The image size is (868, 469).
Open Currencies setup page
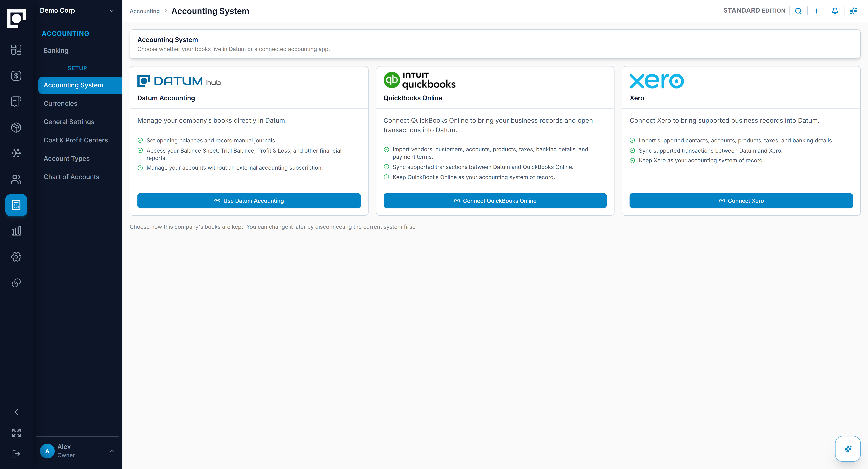(60, 103)
